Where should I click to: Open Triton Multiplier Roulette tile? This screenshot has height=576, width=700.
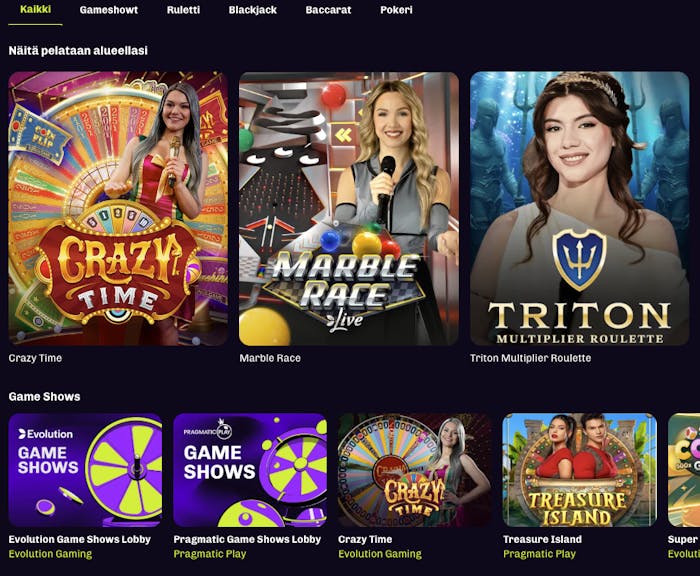[x=580, y=209]
